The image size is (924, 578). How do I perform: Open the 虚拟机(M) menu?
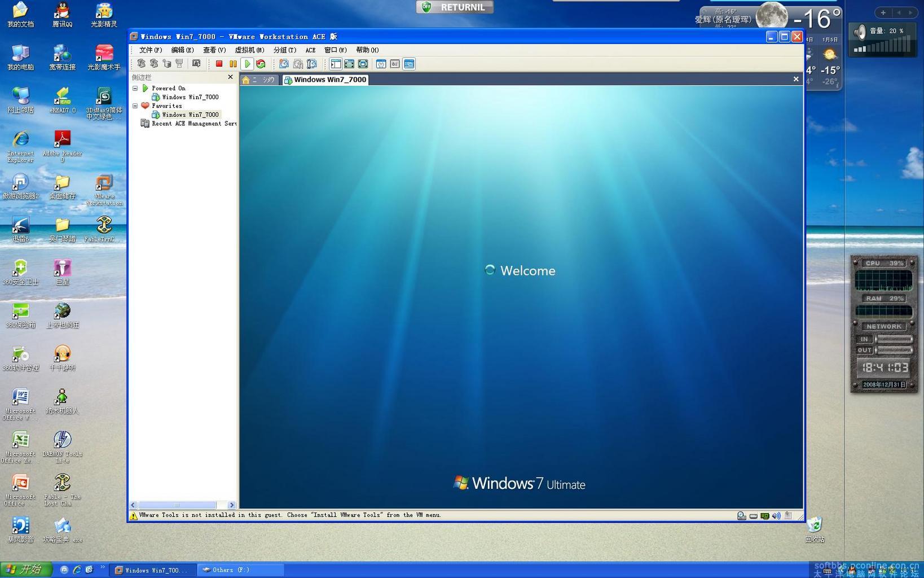[249, 50]
